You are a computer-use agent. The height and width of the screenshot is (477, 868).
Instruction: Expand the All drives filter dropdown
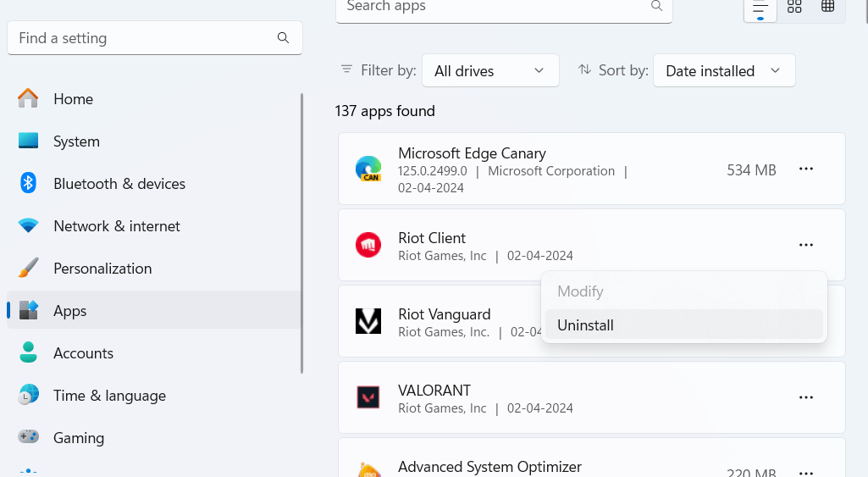pyautogui.click(x=490, y=71)
